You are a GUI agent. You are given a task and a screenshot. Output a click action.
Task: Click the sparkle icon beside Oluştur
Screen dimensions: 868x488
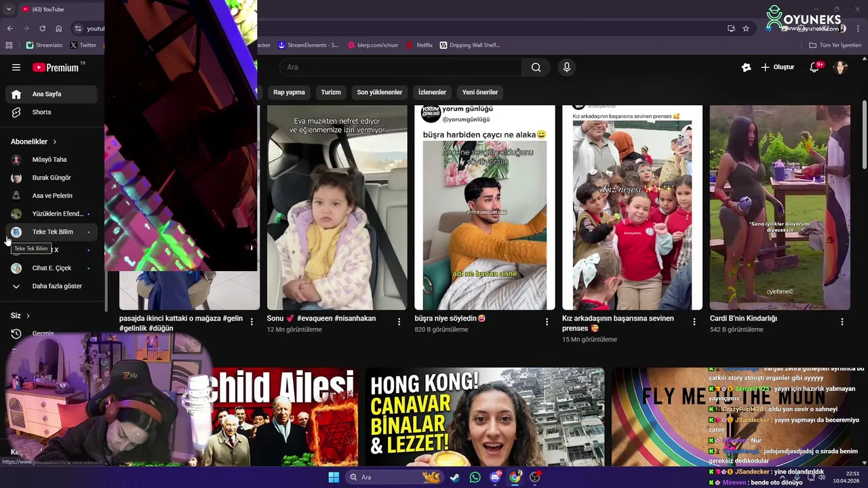[x=746, y=67]
